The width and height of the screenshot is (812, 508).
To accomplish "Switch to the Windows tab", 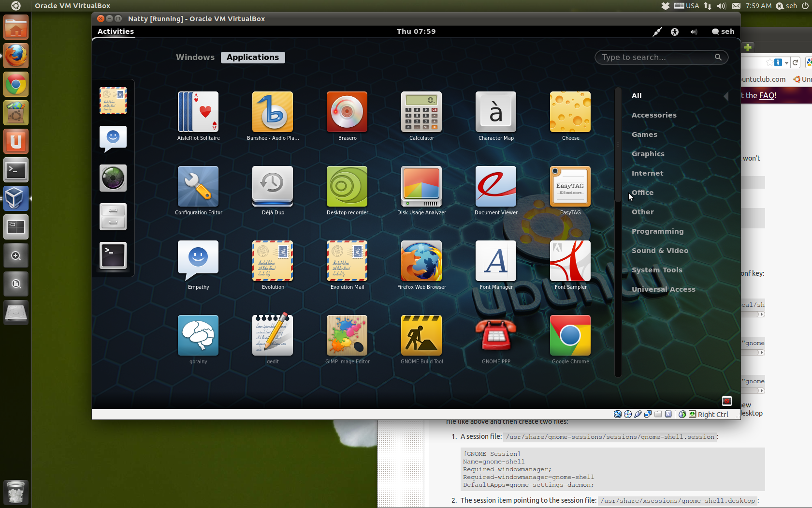I will (195, 58).
